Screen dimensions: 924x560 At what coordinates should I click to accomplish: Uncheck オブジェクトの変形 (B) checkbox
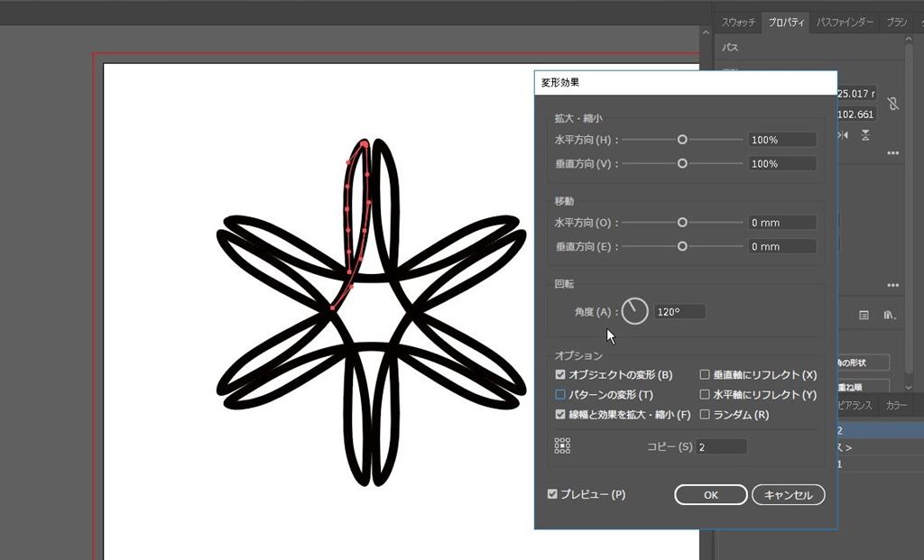pos(560,374)
